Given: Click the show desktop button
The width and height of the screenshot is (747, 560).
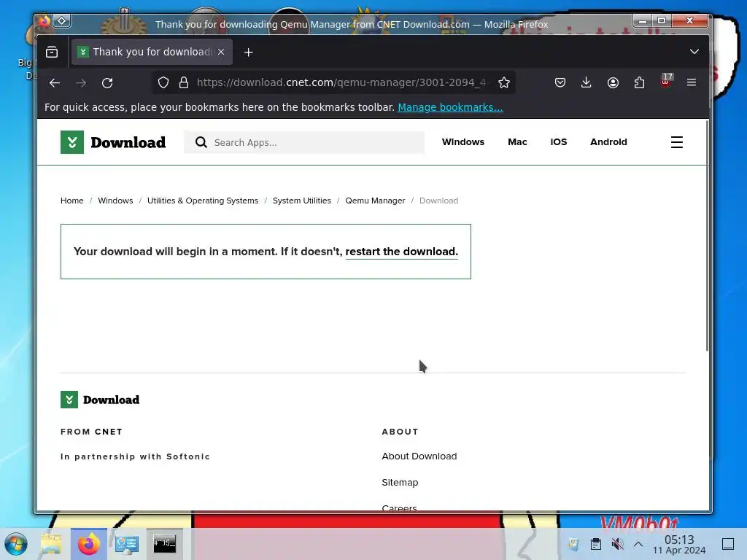Looking at the screenshot, I should tap(728, 544).
